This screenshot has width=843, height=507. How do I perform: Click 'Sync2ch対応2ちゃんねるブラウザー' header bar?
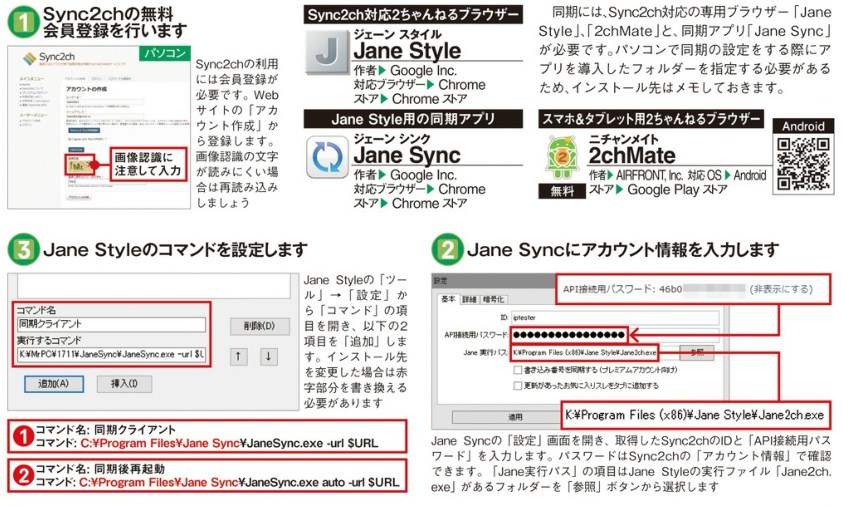(413, 15)
